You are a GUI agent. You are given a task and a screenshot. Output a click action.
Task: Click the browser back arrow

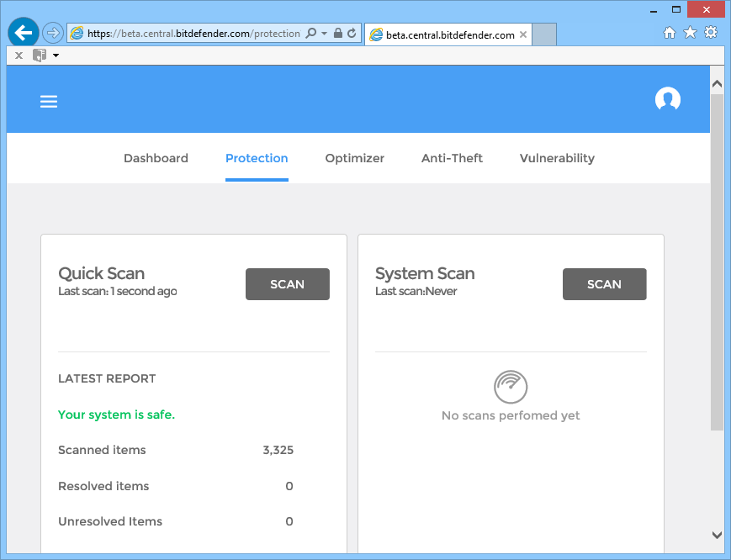pyautogui.click(x=23, y=32)
